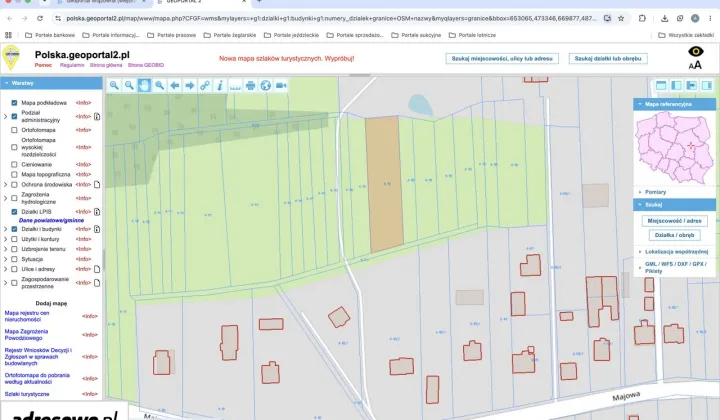Open Portale prasowe bookmarks folder
The image size is (720, 420).
coord(172,35)
